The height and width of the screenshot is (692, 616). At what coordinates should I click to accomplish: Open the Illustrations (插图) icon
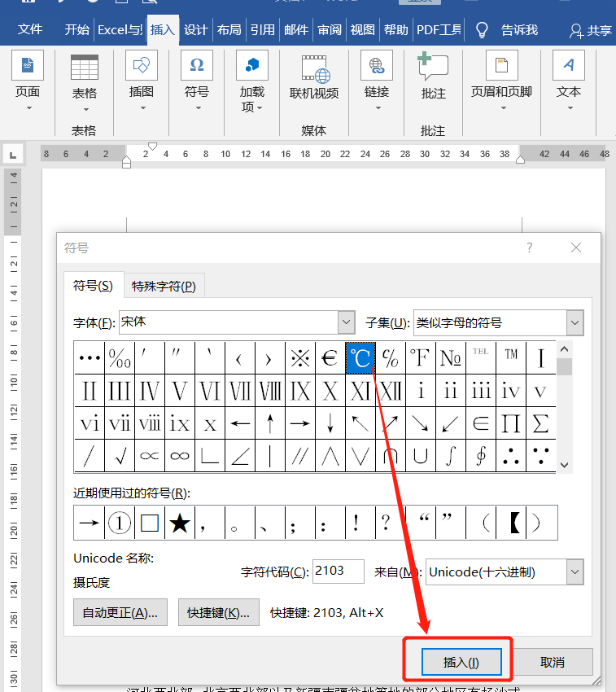(x=142, y=65)
